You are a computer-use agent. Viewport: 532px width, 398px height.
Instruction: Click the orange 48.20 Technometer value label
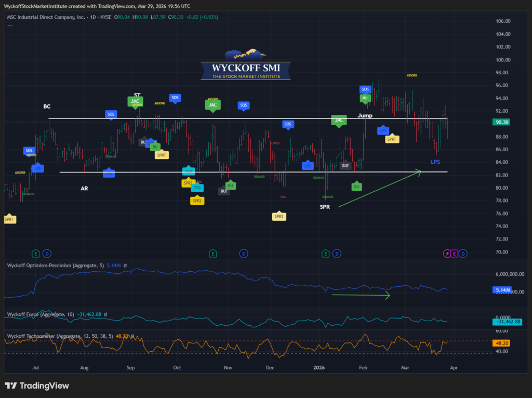pos(502,343)
